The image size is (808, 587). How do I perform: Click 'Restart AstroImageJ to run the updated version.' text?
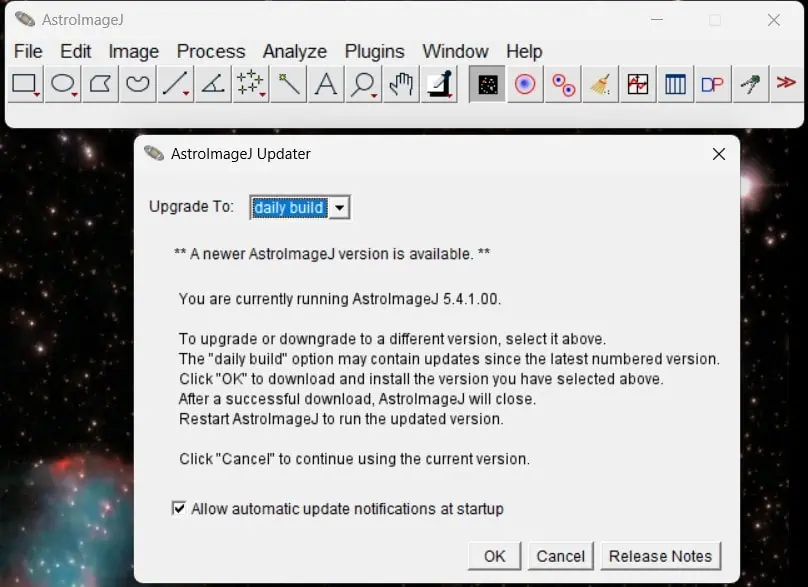coord(341,419)
